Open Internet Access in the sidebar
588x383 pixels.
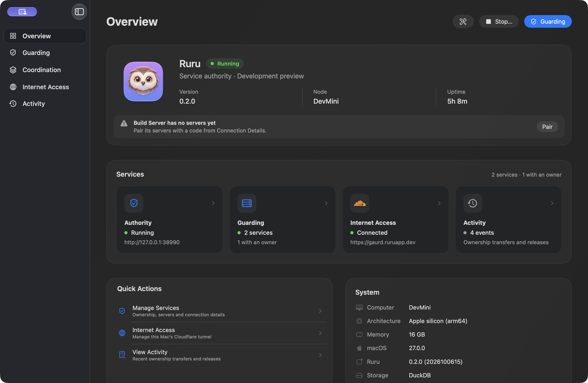pyautogui.click(x=45, y=87)
